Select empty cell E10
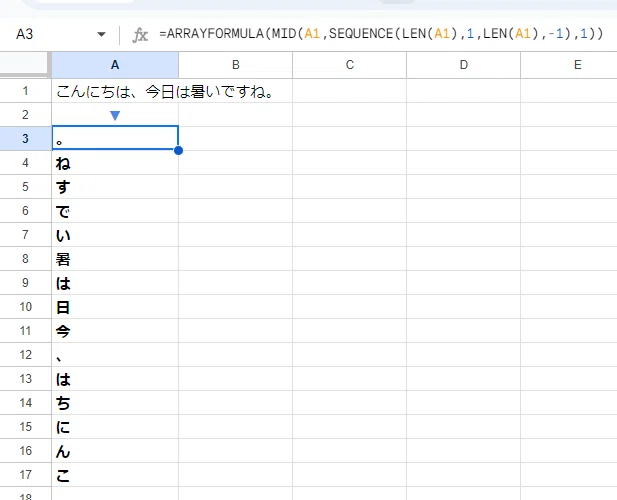617x500 pixels. pyautogui.click(x=569, y=306)
